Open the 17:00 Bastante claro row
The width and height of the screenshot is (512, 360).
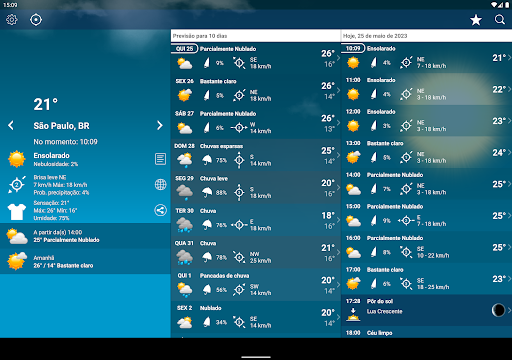tap(426, 279)
